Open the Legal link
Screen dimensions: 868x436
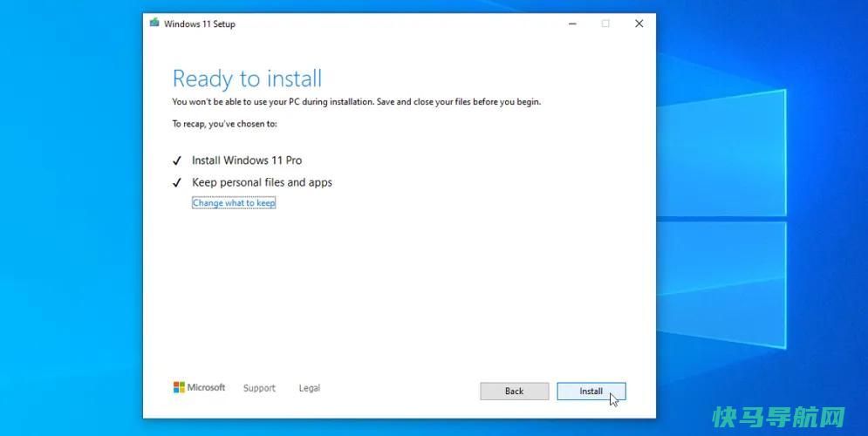(x=310, y=388)
